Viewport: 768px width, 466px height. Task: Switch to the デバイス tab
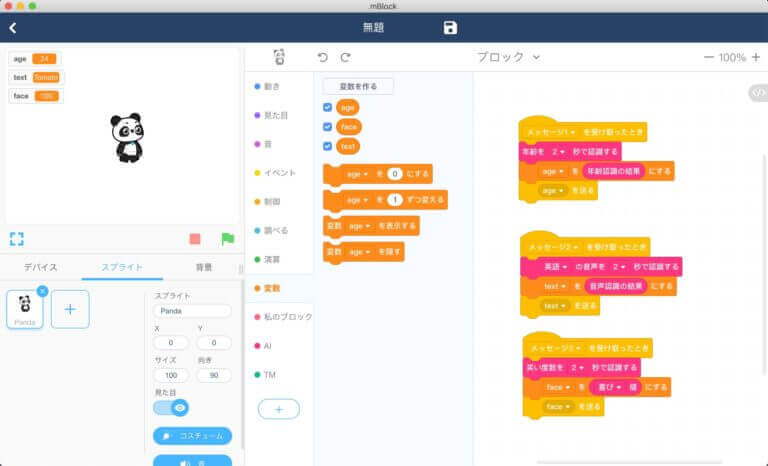(x=41, y=267)
